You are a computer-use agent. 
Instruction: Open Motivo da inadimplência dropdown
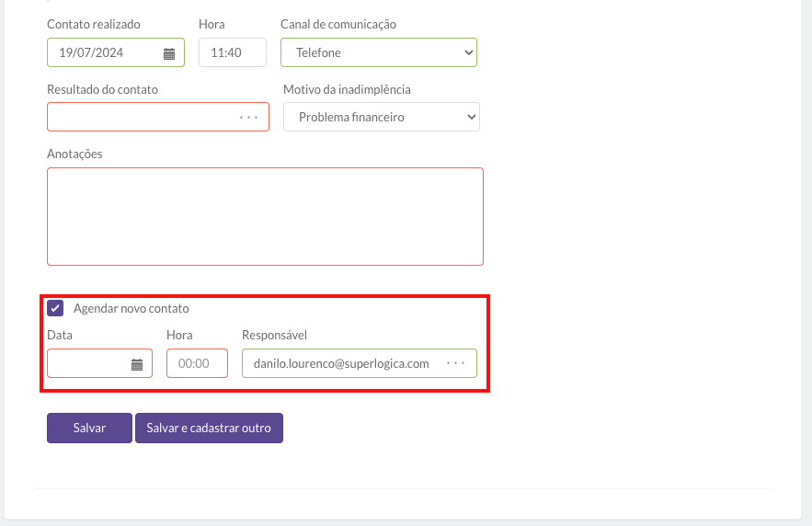coord(381,117)
